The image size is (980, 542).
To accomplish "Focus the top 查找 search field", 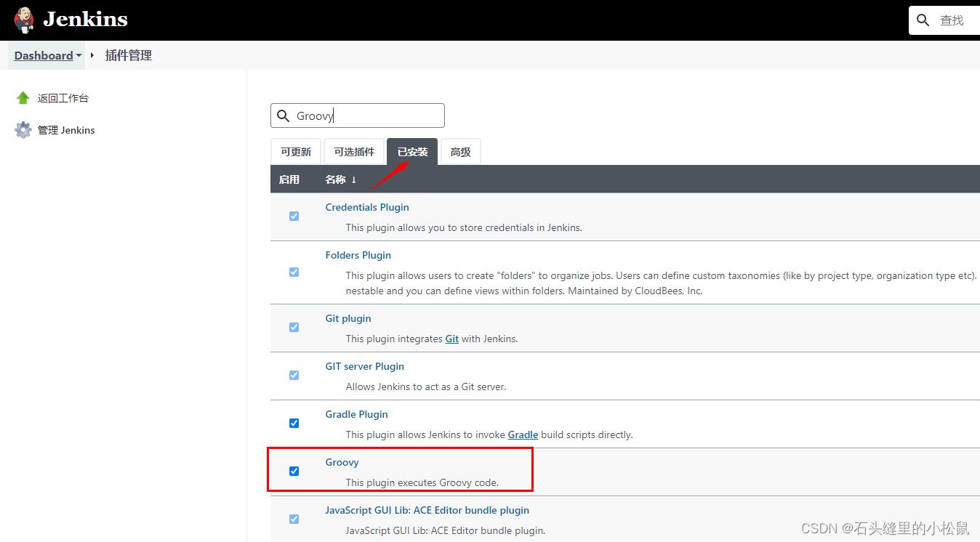I will (x=944, y=20).
